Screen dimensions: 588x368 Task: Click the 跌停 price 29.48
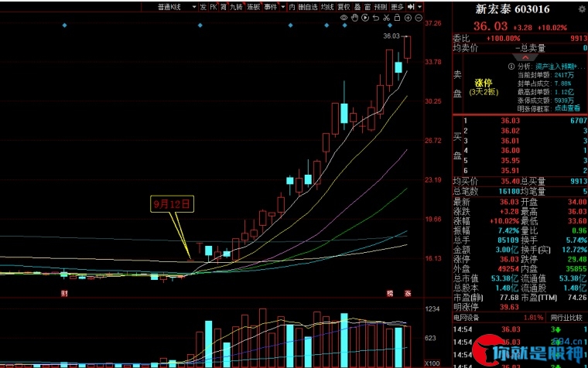[x=577, y=259]
